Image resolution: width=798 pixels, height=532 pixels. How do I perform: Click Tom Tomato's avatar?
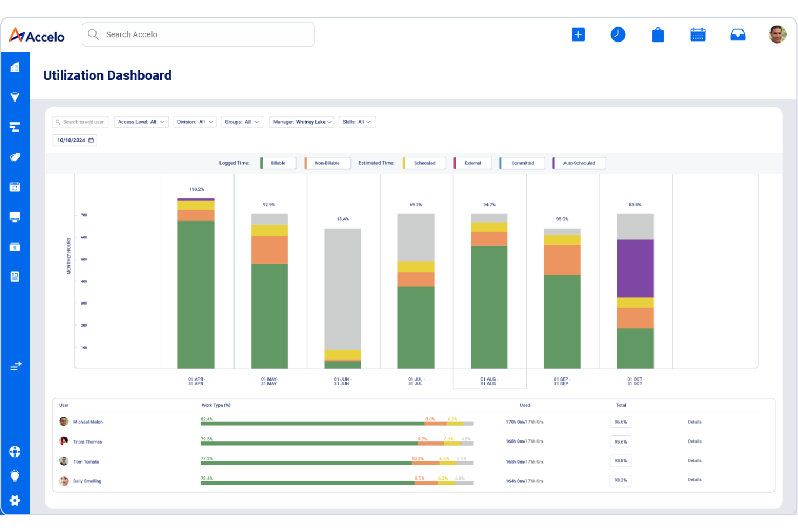64,461
